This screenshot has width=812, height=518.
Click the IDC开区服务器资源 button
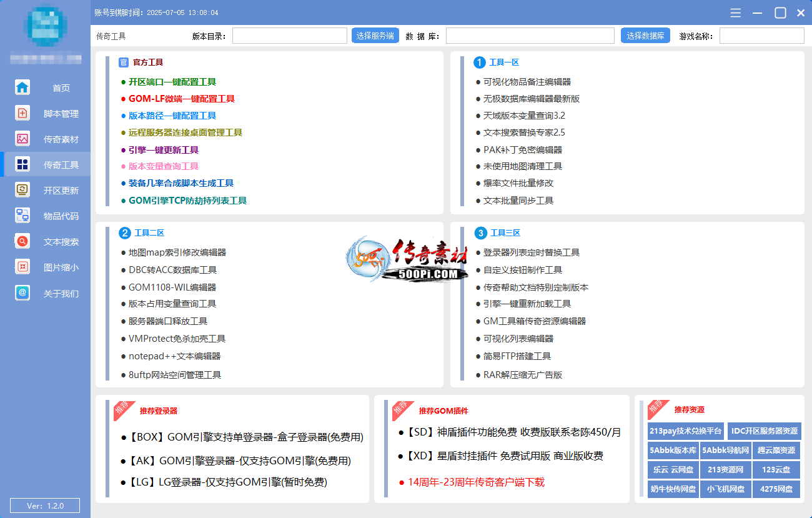[x=765, y=431]
